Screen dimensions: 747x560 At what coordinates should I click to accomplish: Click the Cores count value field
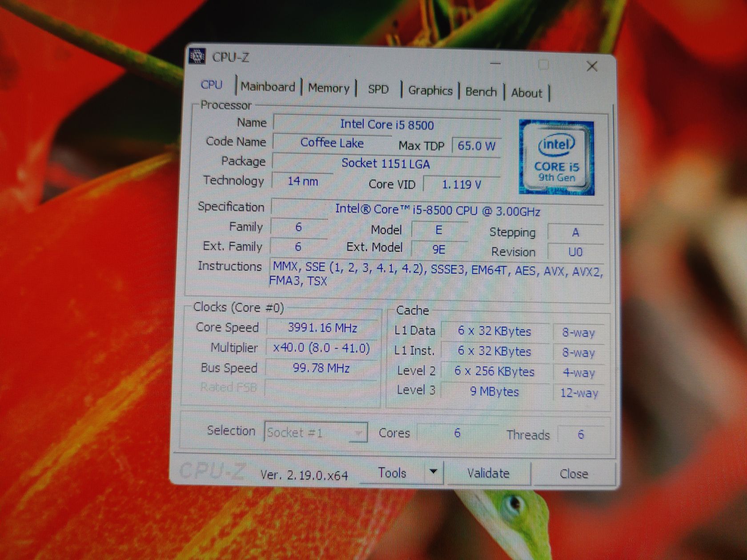(x=457, y=433)
